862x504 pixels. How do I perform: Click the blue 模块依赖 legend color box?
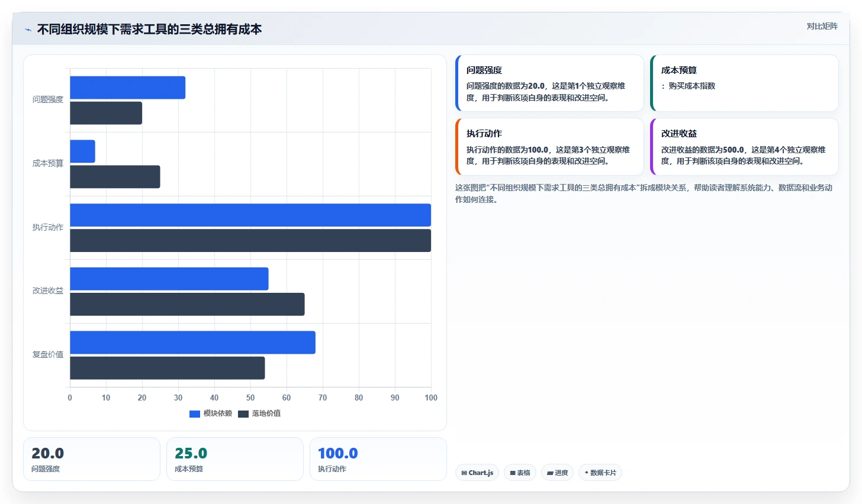195,414
